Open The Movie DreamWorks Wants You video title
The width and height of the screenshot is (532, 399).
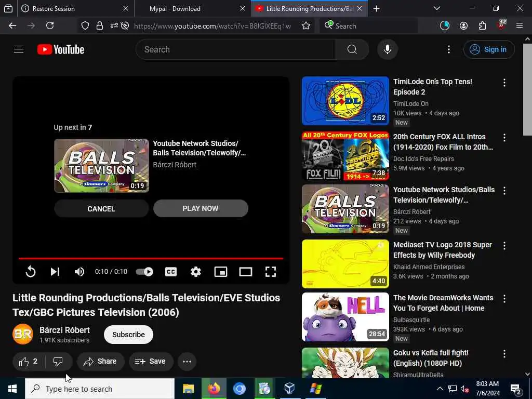[444, 303]
